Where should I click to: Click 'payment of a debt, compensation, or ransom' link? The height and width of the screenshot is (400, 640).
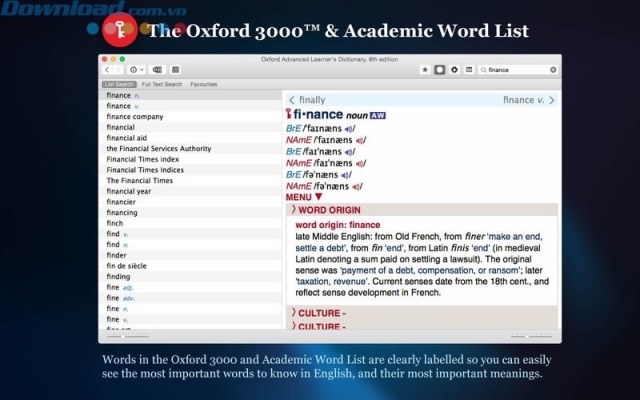430,270
